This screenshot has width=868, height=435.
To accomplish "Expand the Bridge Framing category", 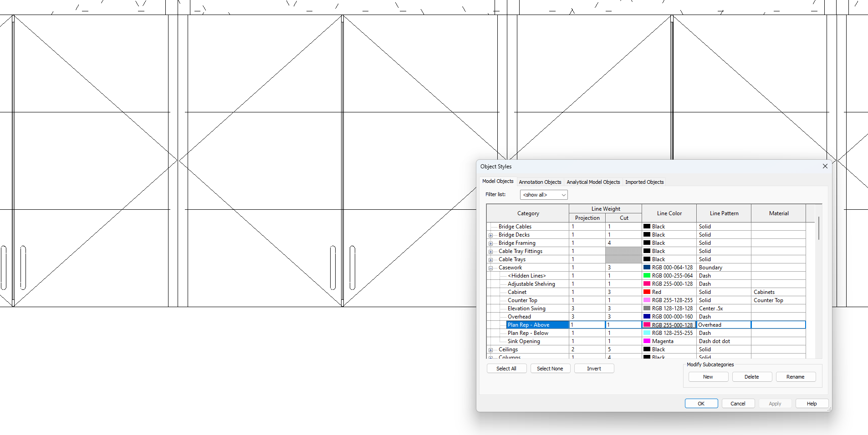I will [x=491, y=243].
